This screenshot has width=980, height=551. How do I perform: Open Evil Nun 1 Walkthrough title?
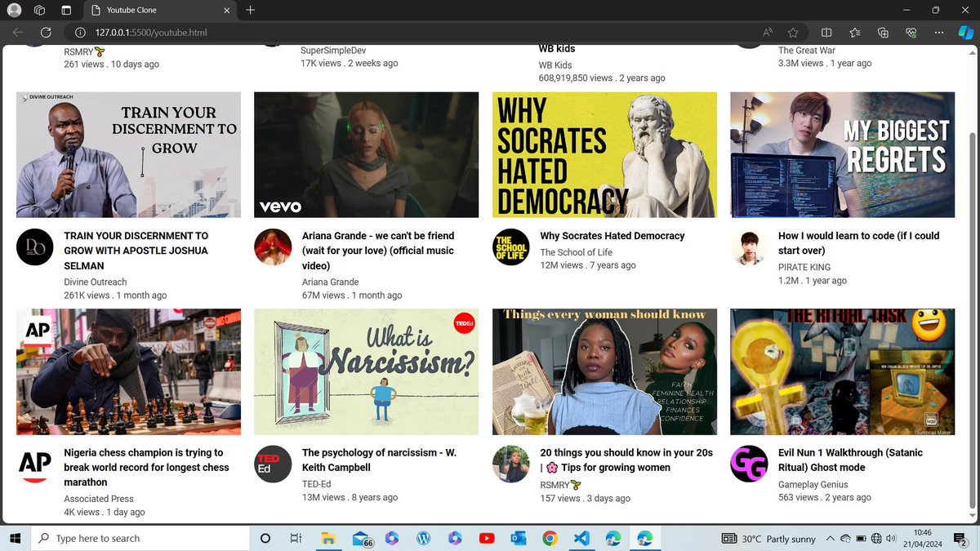tap(850, 460)
